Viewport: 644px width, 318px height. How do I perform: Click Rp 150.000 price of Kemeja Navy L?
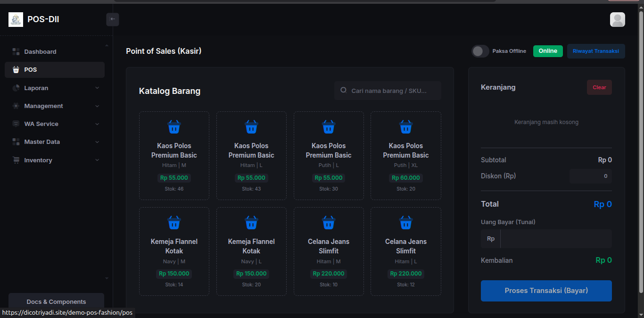tap(251, 274)
